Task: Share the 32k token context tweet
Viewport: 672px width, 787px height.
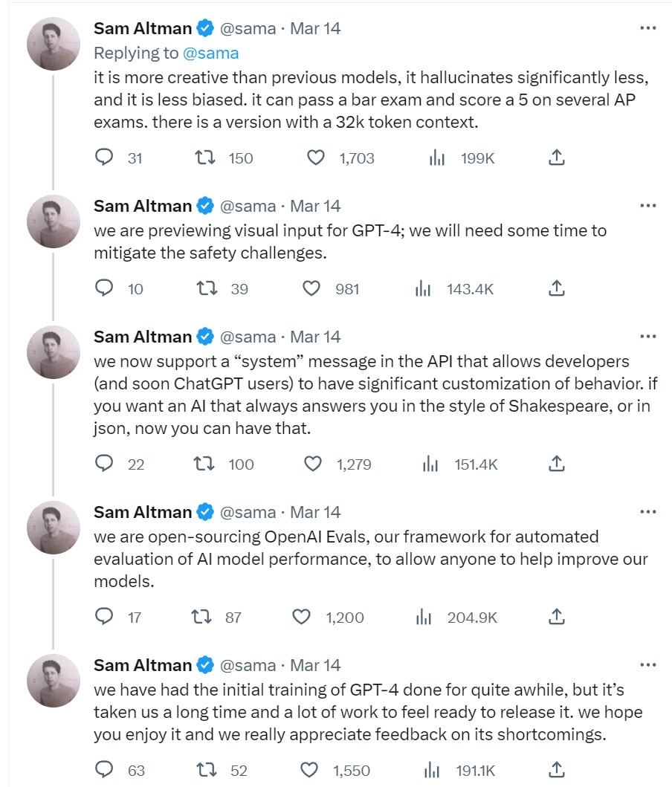Action: [556, 158]
